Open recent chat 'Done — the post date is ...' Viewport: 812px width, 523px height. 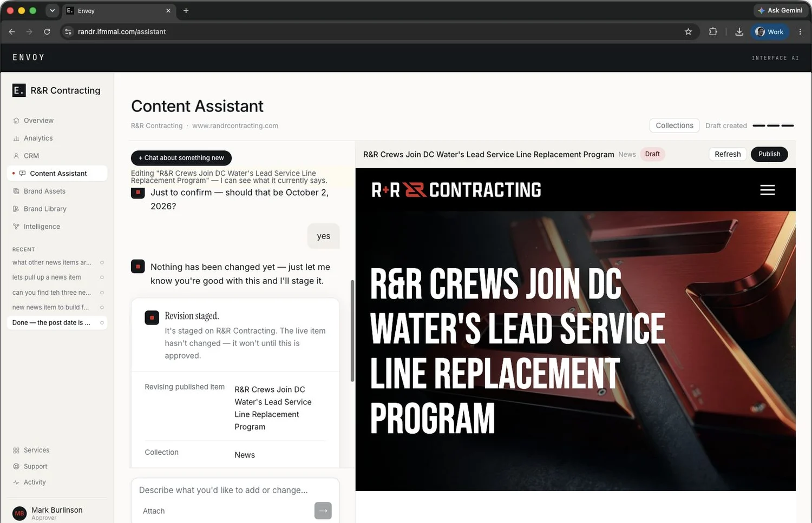pyautogui.click(x=57, y=322)
